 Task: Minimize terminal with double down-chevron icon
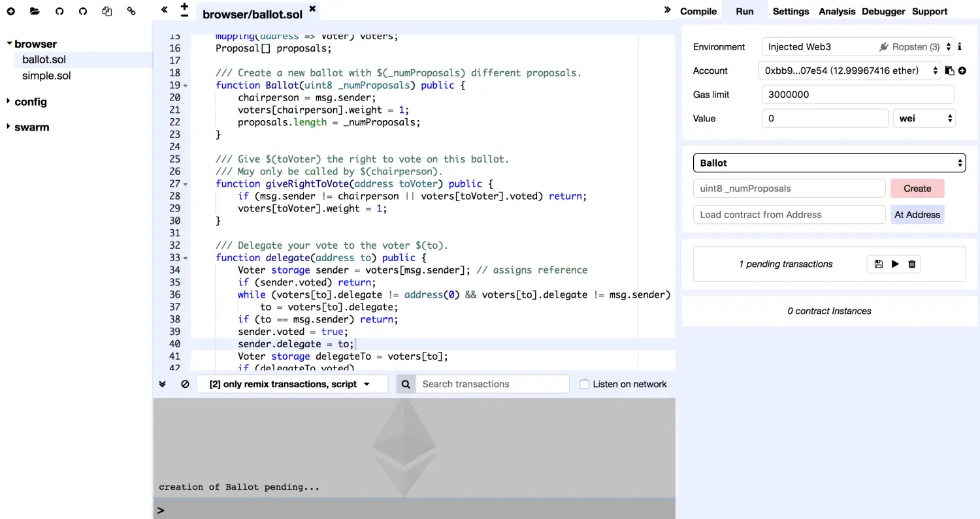click(163, 384)
